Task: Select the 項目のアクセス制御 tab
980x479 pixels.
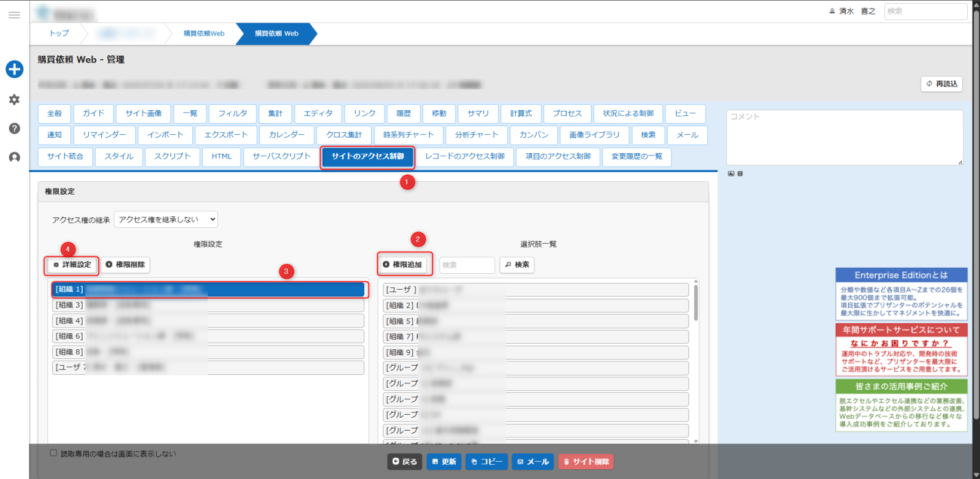Action: 557,157
